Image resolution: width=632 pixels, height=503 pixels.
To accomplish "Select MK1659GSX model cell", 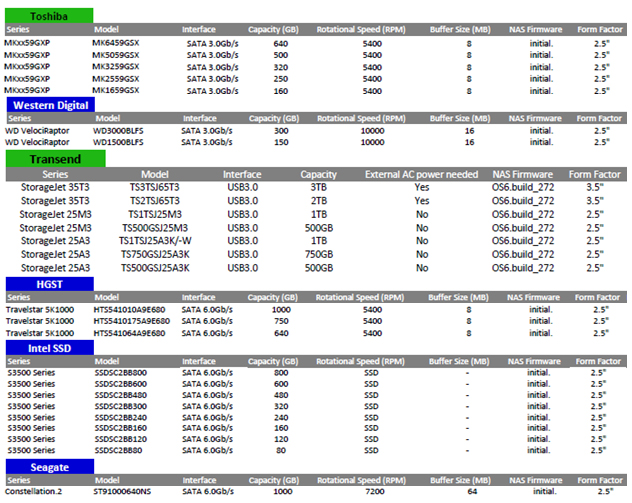I will [x=116, y=90].
